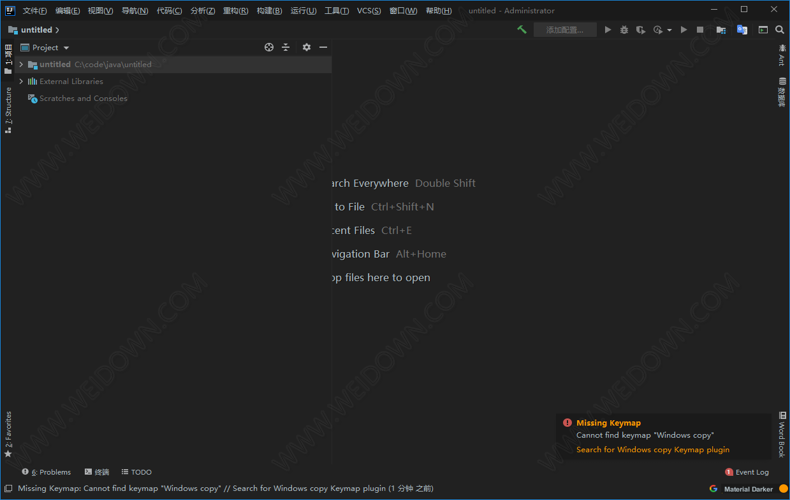Toggle the Structure tool window side tab
Image resolution: width=790 pixels, height=500 pixels.
point(8,110)
